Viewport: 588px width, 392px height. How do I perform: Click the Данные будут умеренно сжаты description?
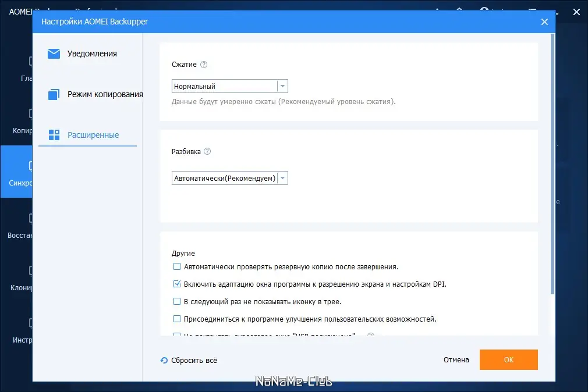tap(284, 102)
